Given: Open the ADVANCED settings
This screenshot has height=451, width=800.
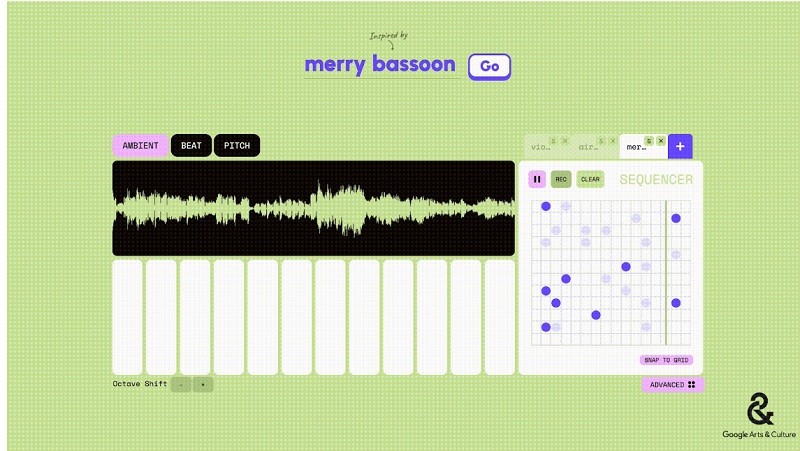Looking at the screenshot, I should click(x=672, y=385).
